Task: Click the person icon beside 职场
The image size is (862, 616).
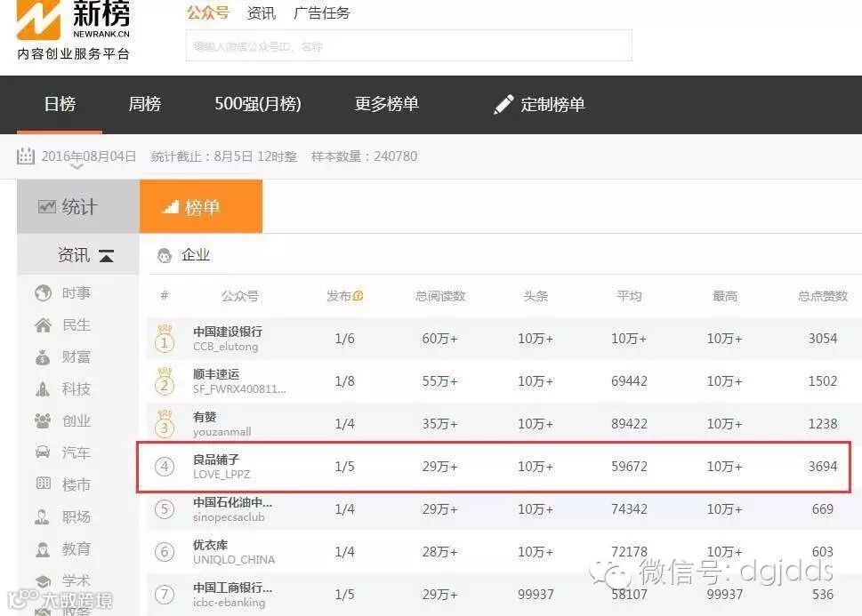Action: tap(43, 516)
